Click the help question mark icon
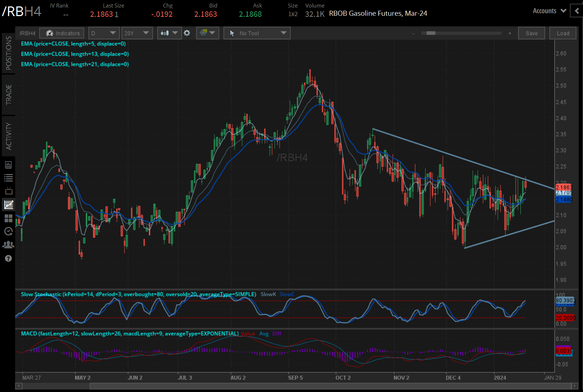This screenshot has height=392, width=583. coord(9,258)
